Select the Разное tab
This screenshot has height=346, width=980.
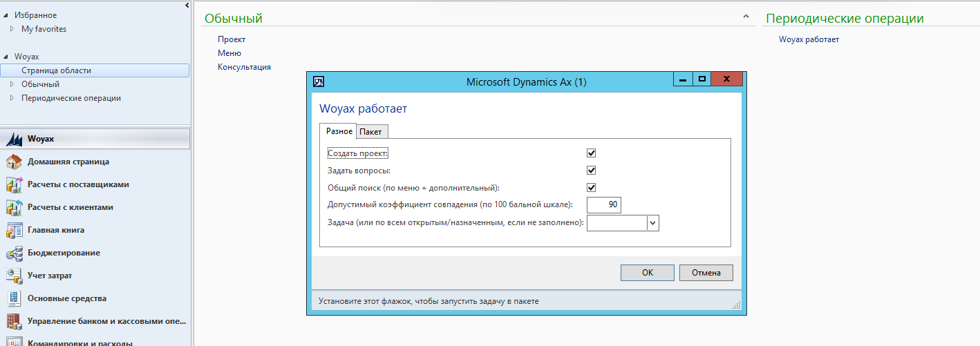tap(339, 131)
